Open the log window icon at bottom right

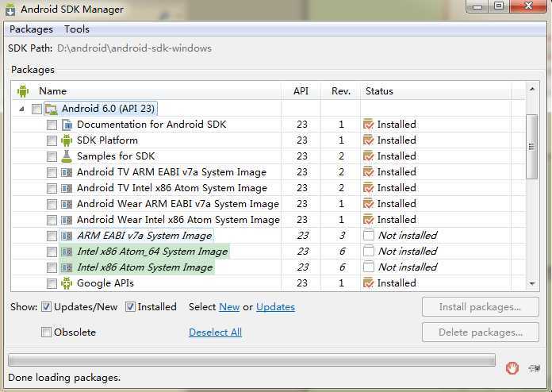coord(535,368)
